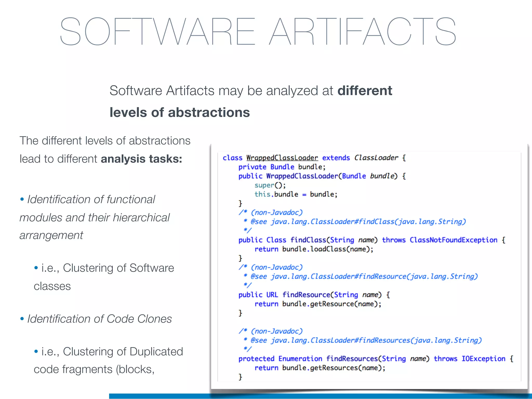
Task: Click 'return bundle.loadClass(name);' line
Action: 314,249
